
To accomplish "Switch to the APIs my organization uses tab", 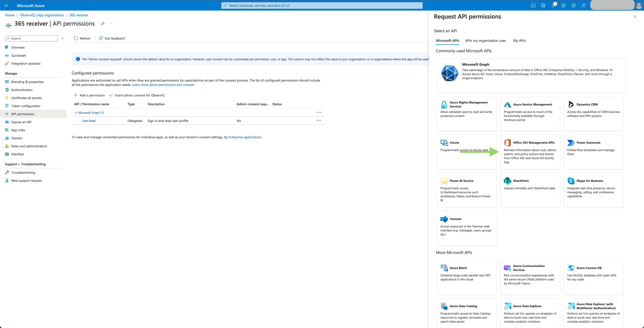I will (485, 40).
